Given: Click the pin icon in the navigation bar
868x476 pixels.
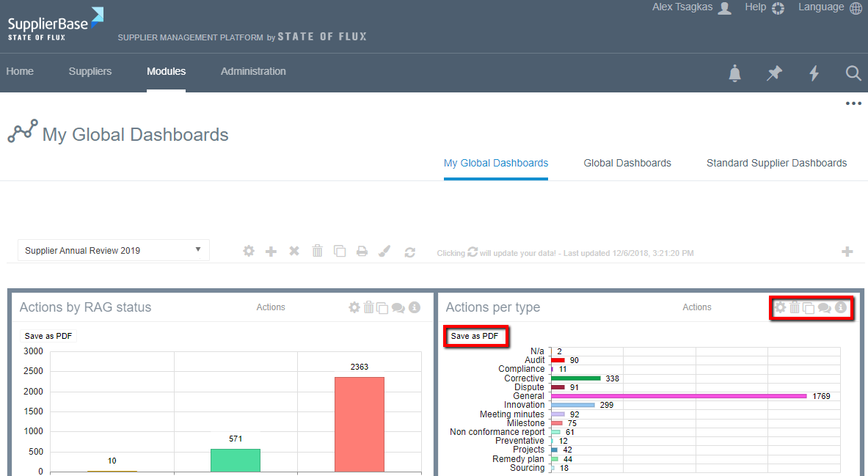Looking at the screenshot, I should pos(774,73).
